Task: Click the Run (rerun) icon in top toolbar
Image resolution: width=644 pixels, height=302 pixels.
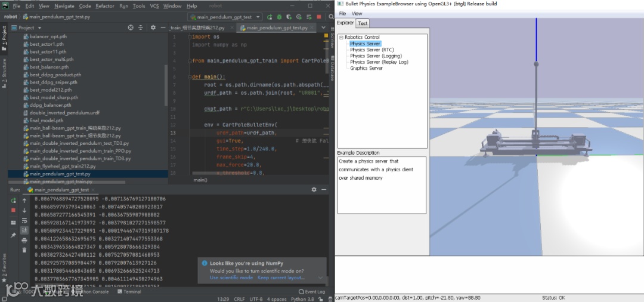Action: click(270, 17)
